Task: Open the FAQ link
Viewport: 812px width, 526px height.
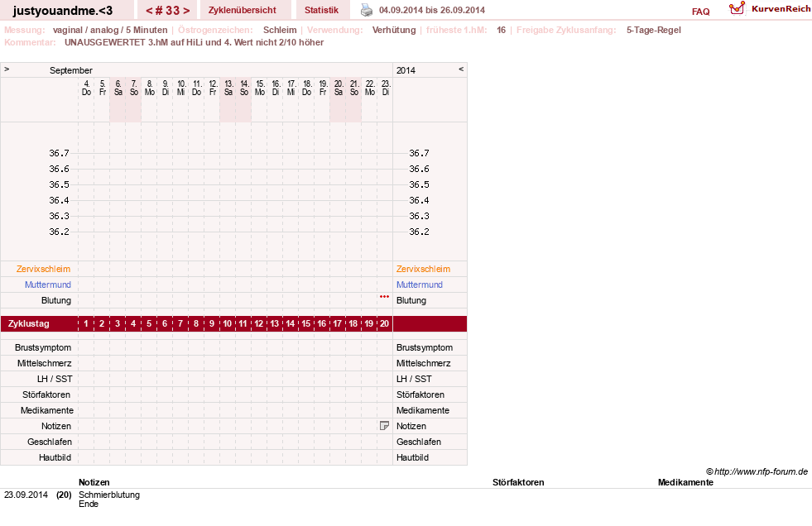Action: (x=700, y=12)
